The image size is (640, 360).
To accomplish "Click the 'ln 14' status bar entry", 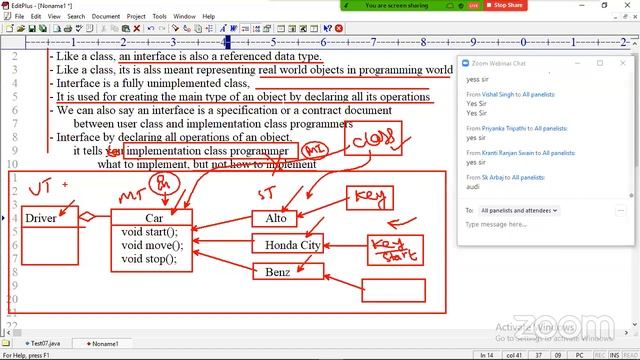I will (x=487, y=355).
